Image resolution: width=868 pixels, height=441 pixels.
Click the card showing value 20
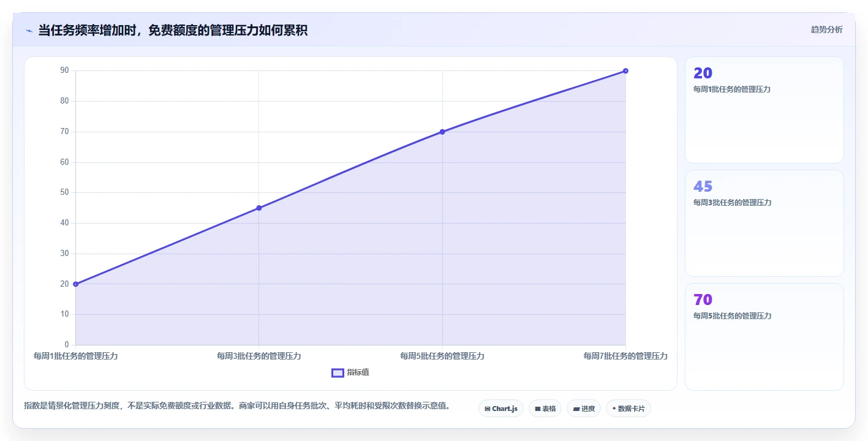click(764, 110)
